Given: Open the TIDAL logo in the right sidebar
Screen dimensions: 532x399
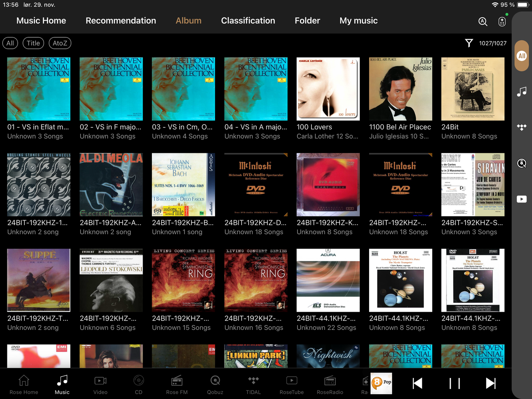Looking at the screenshot, I should (522, 127).
